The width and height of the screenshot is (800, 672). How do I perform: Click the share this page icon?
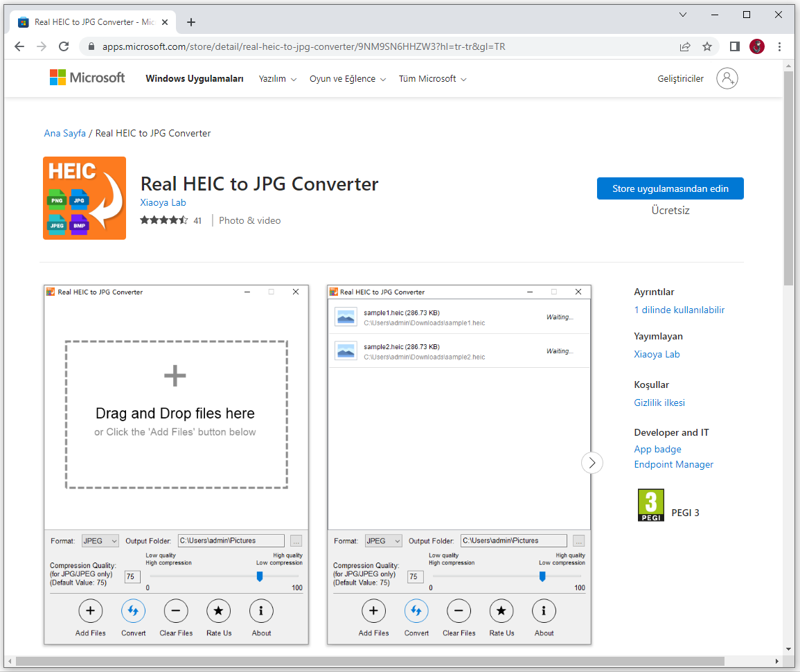pyautogui.click(x=685, y=46)
